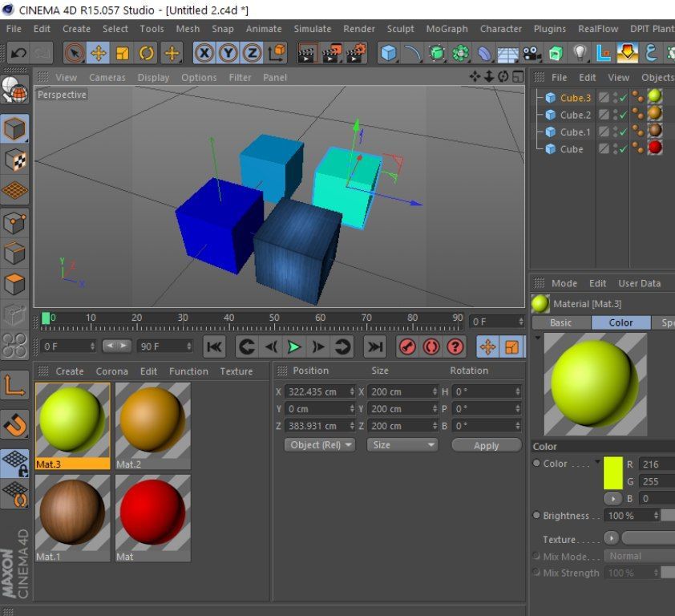Image resolution: width=675 pixels, height=616 pixels.
Task: Go to end of animation button
Action: 375,346
